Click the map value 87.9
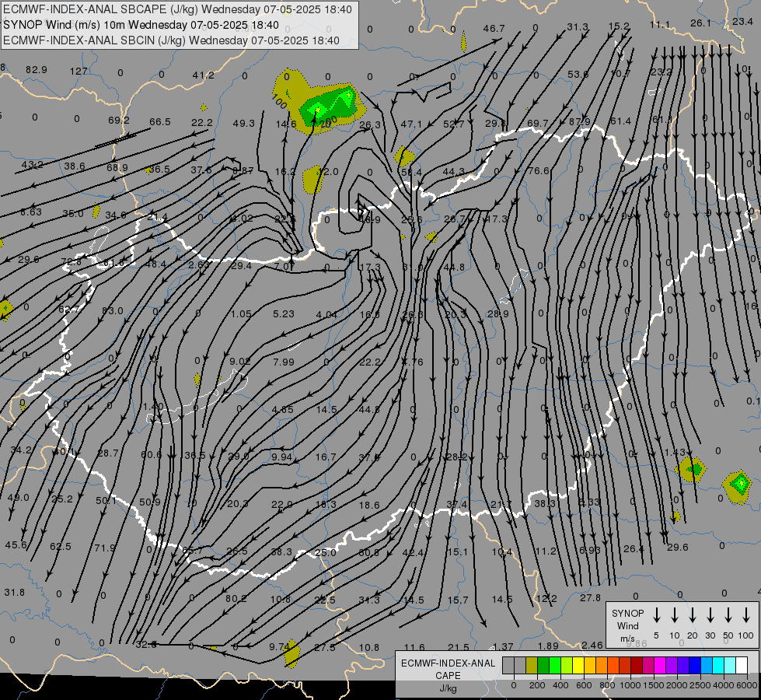 (579, 122)
